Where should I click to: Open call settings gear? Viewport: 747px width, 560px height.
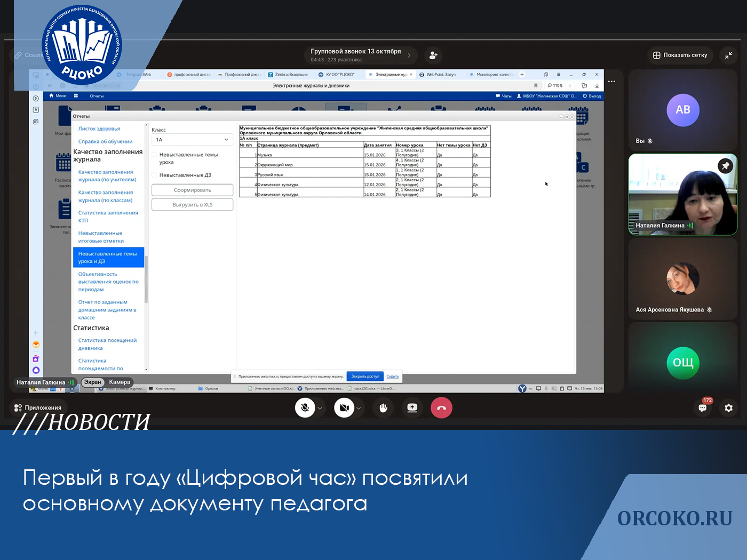[728, 408]
